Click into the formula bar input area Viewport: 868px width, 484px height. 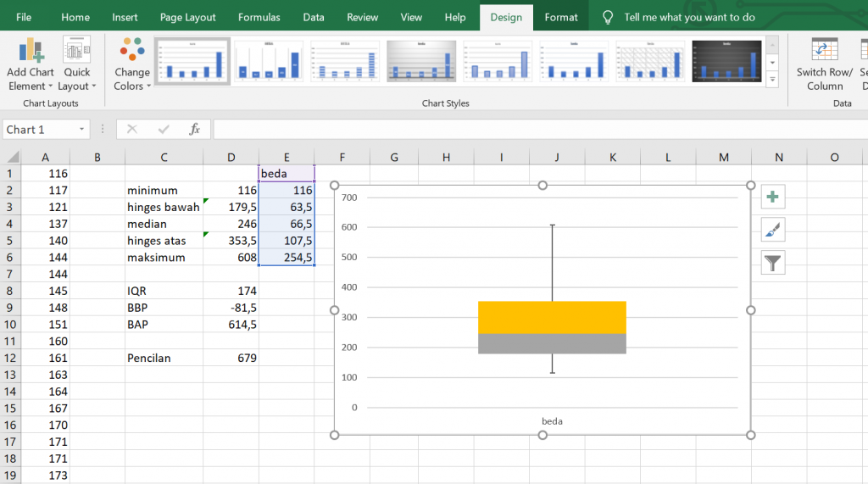tap(540, 129)
